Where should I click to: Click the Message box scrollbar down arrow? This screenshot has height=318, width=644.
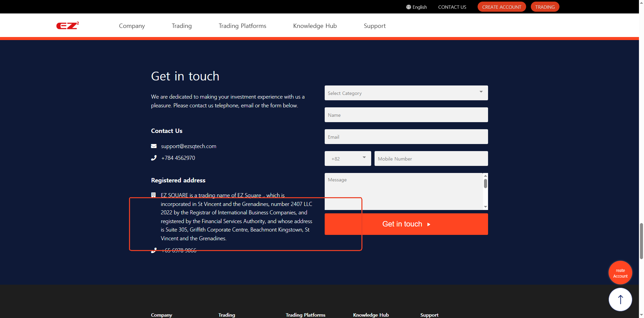click(485, 207)
